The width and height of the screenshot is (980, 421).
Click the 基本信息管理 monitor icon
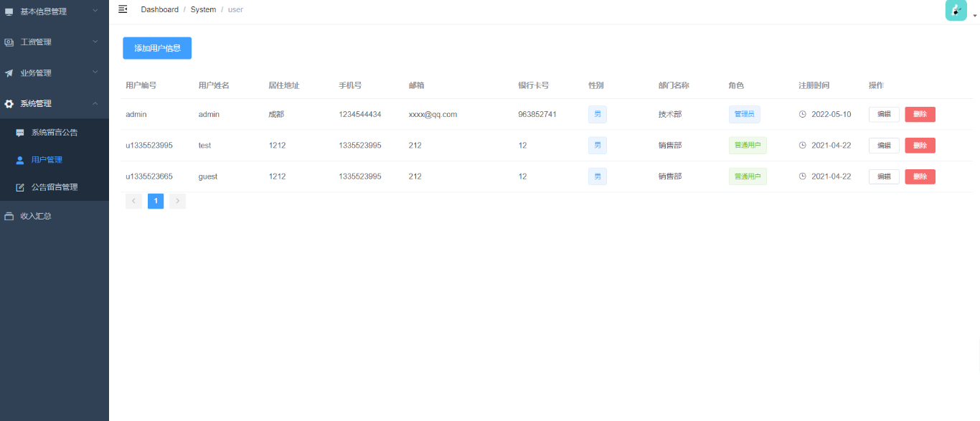(x=9, y=12)
